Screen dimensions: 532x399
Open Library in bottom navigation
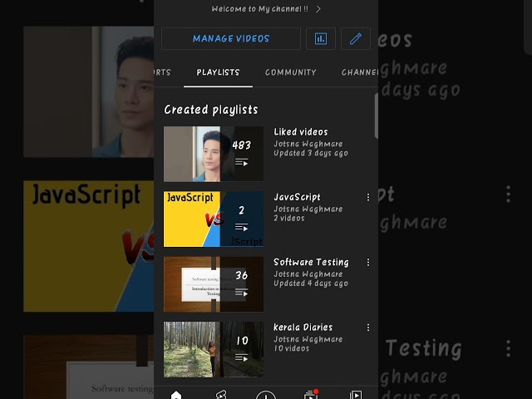(x=356, y=395)
